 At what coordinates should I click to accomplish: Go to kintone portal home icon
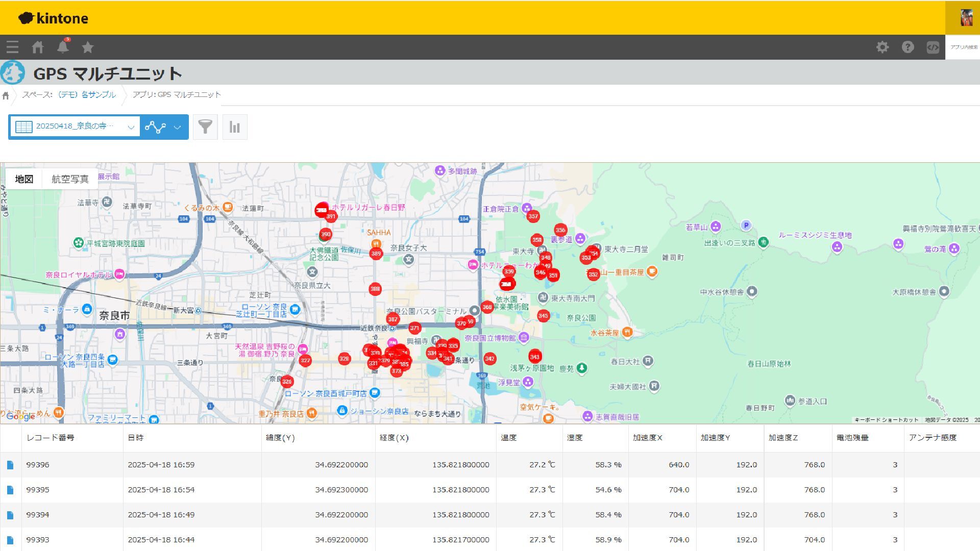tap(37, 47)
